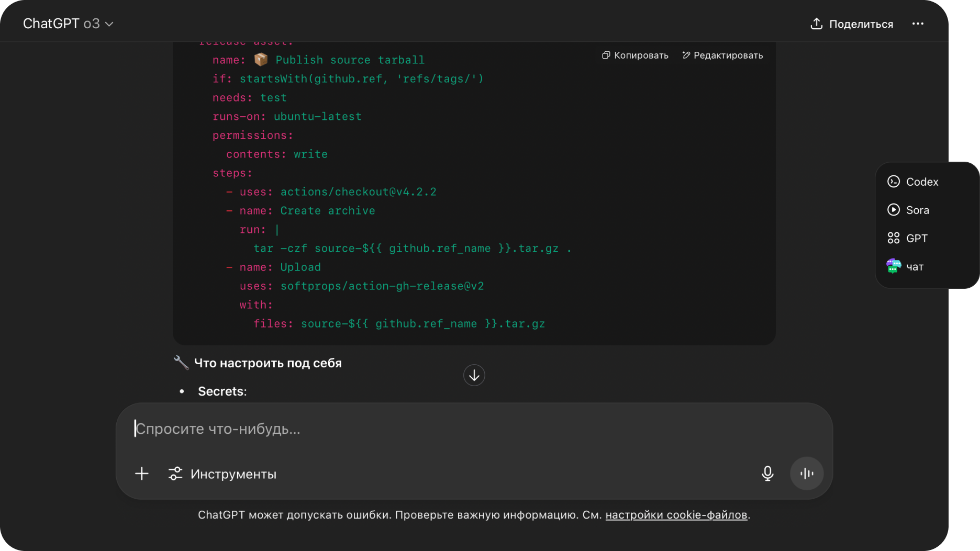The height and width of the screenshot is (551, 980).
Task: Select the GPT grid icon
Action: click(894, 239)
